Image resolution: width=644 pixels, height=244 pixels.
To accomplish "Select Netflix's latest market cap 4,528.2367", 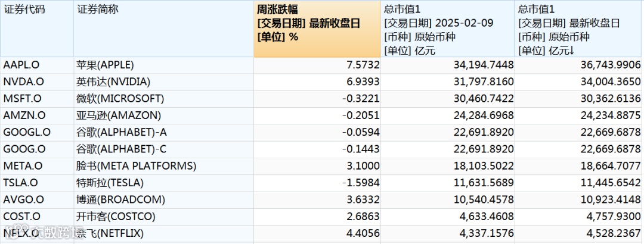I will pos(579,233).
